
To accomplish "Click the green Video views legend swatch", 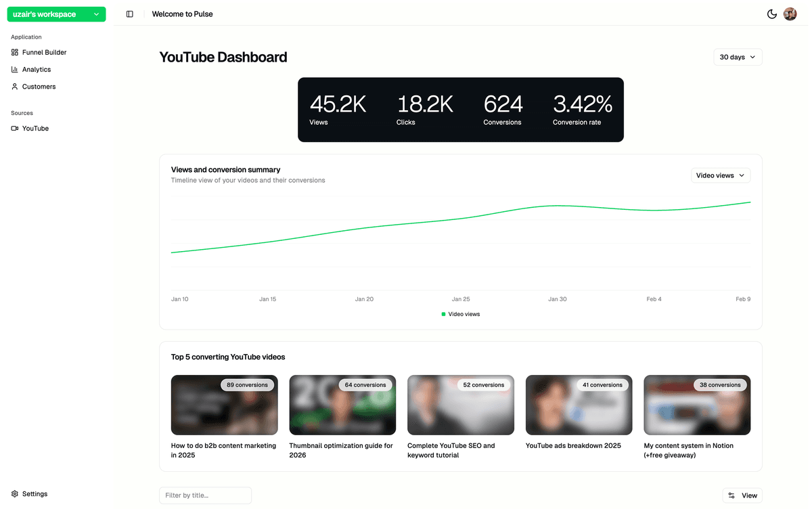I will click(443, 314).
